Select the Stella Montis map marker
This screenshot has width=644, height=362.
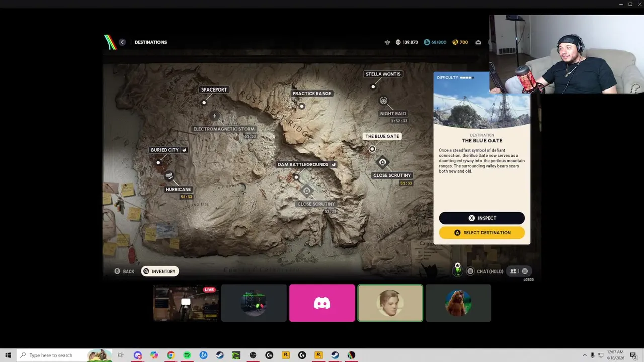point(373,87)
